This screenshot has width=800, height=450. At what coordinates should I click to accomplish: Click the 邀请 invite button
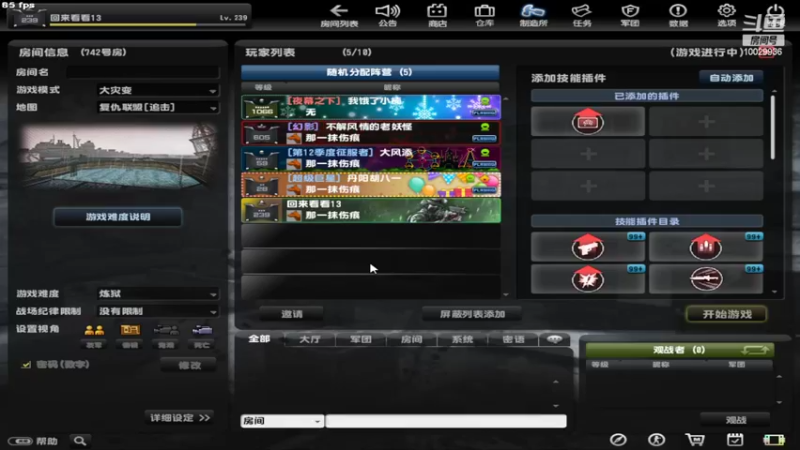tap(291, 314)
